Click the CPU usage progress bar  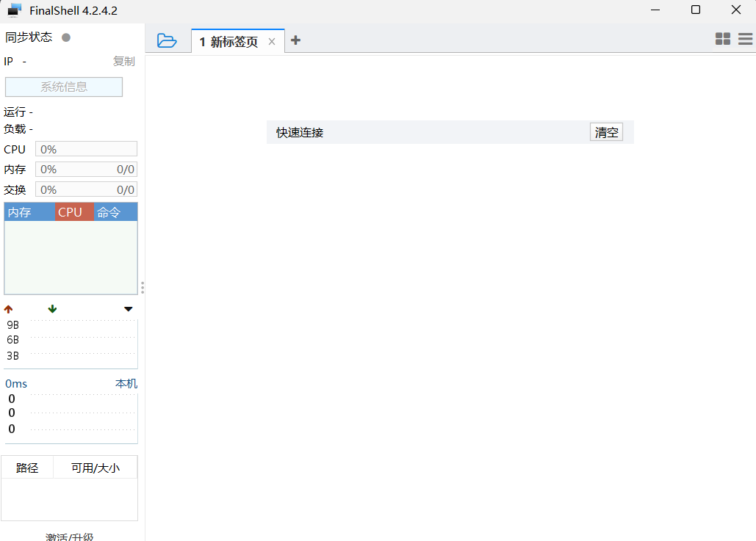pos(86,148)
